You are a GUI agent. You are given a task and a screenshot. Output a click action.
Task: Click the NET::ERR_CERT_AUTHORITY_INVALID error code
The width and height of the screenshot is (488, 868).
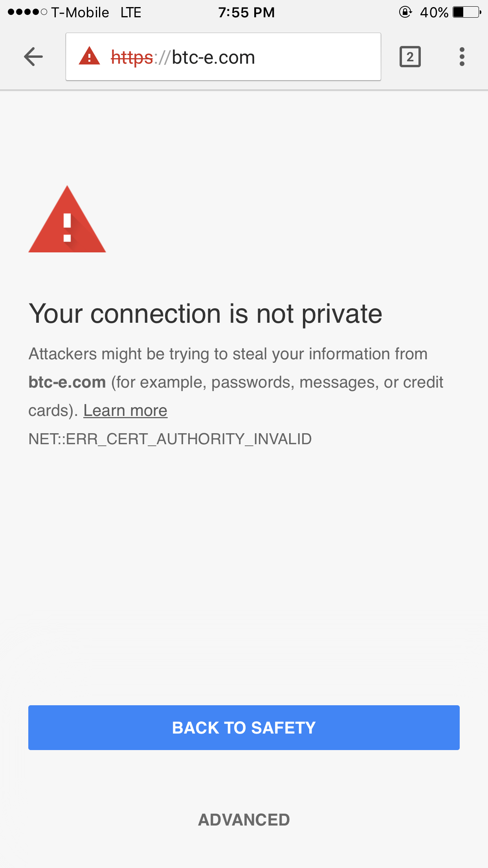[170, 439]
